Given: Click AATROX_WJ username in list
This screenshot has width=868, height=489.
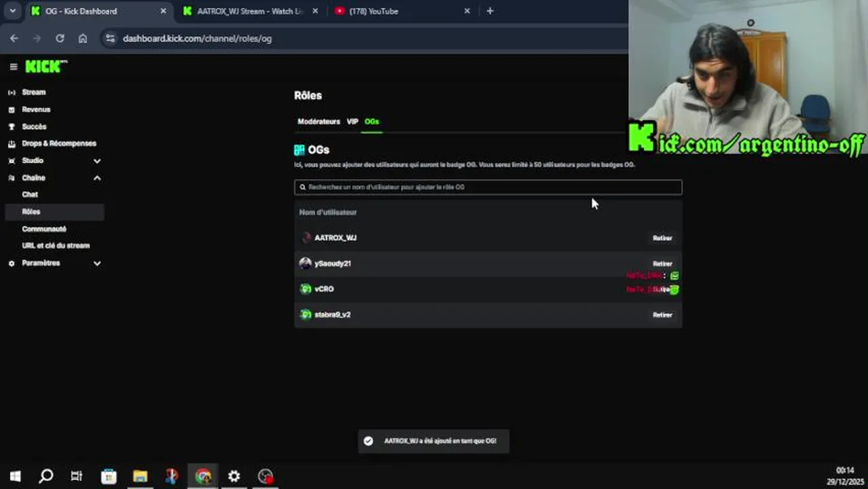Looking at the screenshot, I should pyautogui.click(x=336, y=238).
